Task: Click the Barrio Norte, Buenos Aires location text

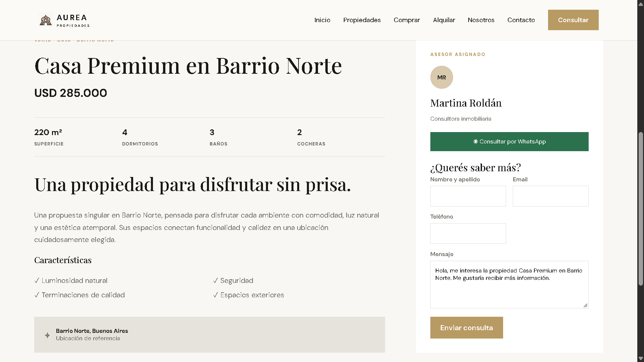Action: [92, 331]
